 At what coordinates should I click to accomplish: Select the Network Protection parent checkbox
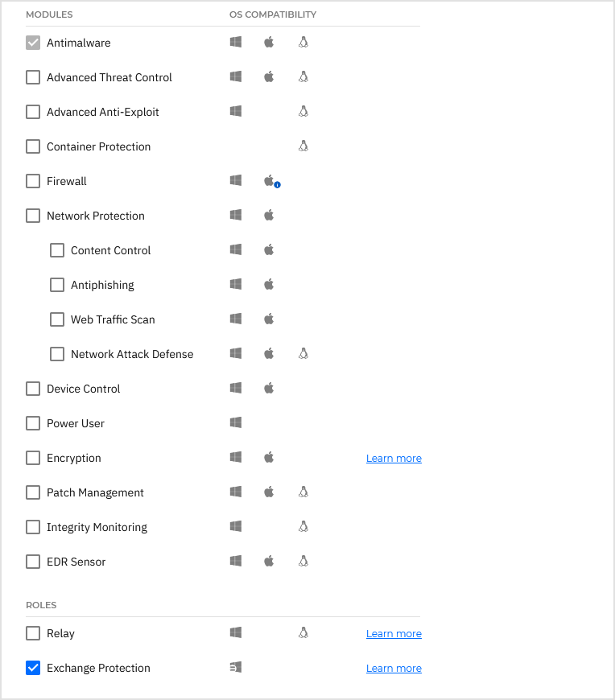click(33, 216)
